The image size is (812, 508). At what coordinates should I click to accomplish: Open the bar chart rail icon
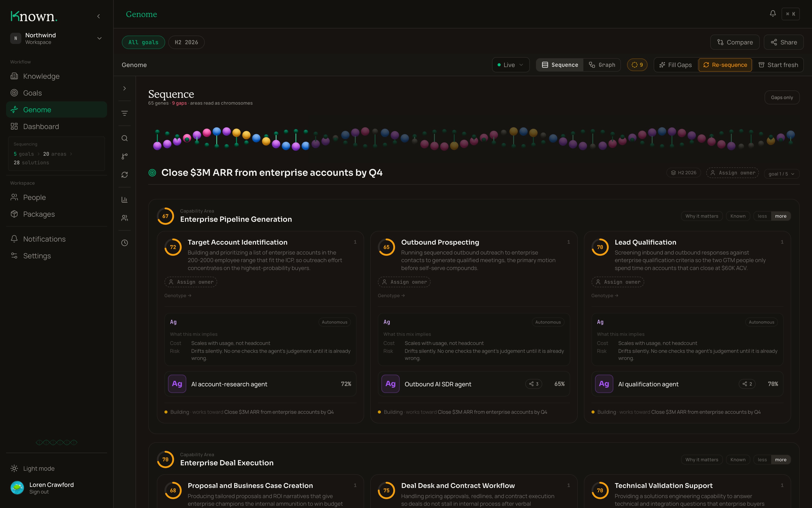(x=125, y=200)
